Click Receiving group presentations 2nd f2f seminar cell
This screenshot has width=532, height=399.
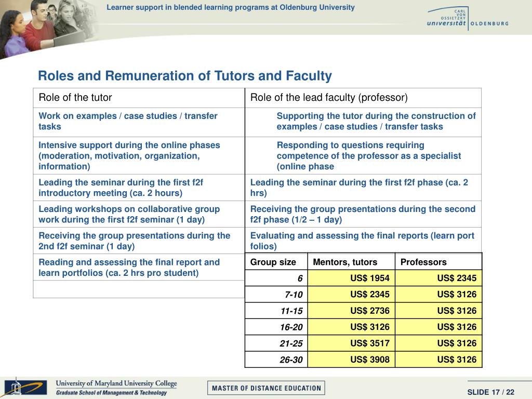(x=139, y=241)
